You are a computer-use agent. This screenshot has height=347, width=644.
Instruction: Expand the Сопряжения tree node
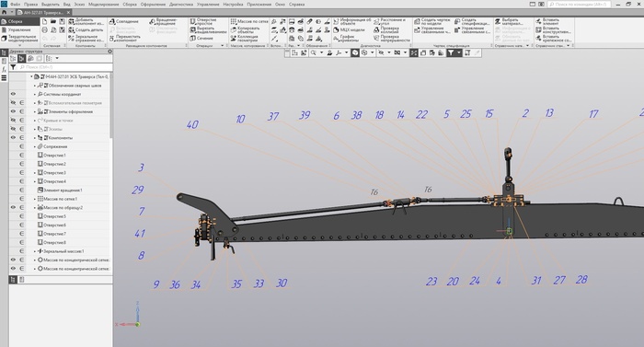coord(35,146)
